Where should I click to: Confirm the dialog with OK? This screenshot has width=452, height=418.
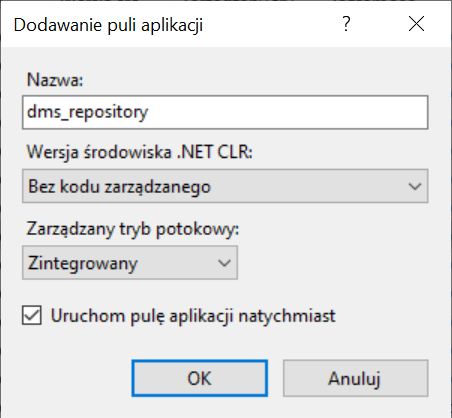pyautogui.click(x=199, y=378)
